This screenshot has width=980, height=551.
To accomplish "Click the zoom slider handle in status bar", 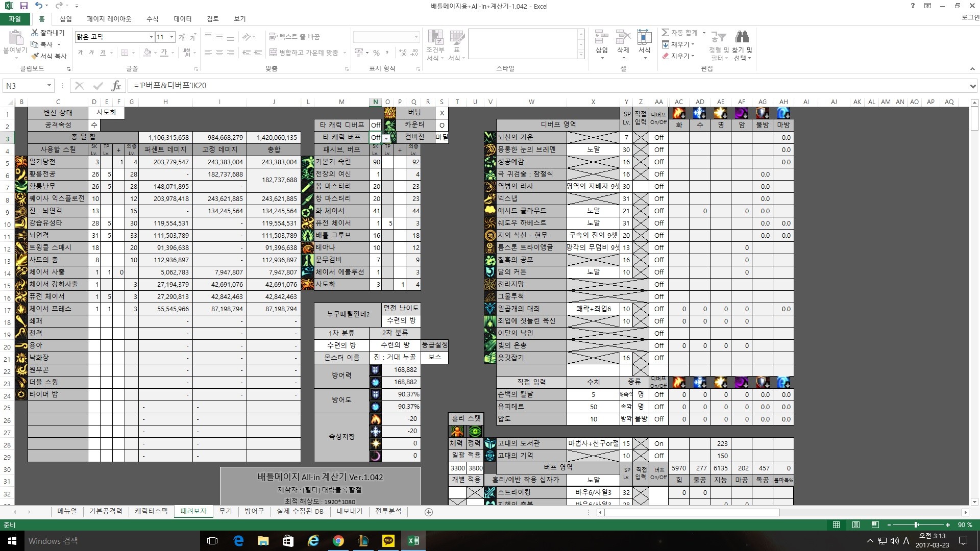I will click(x=916, y=524).
